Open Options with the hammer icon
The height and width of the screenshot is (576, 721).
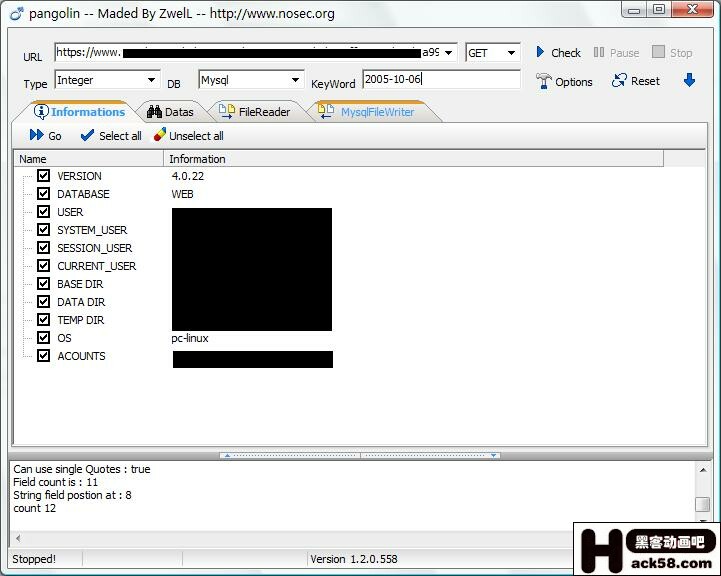pyautogui.click(x=544, y=81)
